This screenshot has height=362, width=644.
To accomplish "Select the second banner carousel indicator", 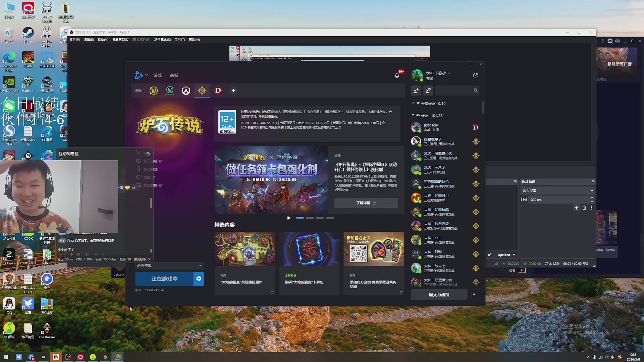I will tap(310, 218).
